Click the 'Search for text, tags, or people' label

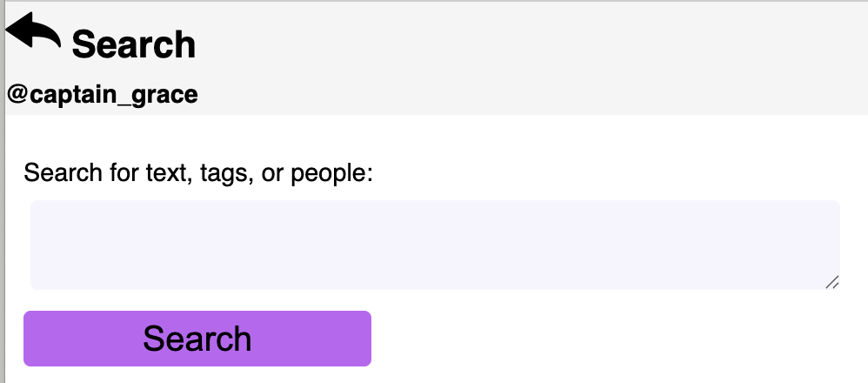(198, 172)
